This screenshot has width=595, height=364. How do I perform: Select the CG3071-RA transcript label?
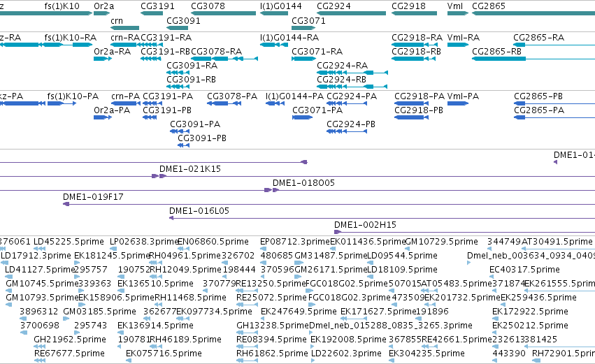(x=317, y=52)
